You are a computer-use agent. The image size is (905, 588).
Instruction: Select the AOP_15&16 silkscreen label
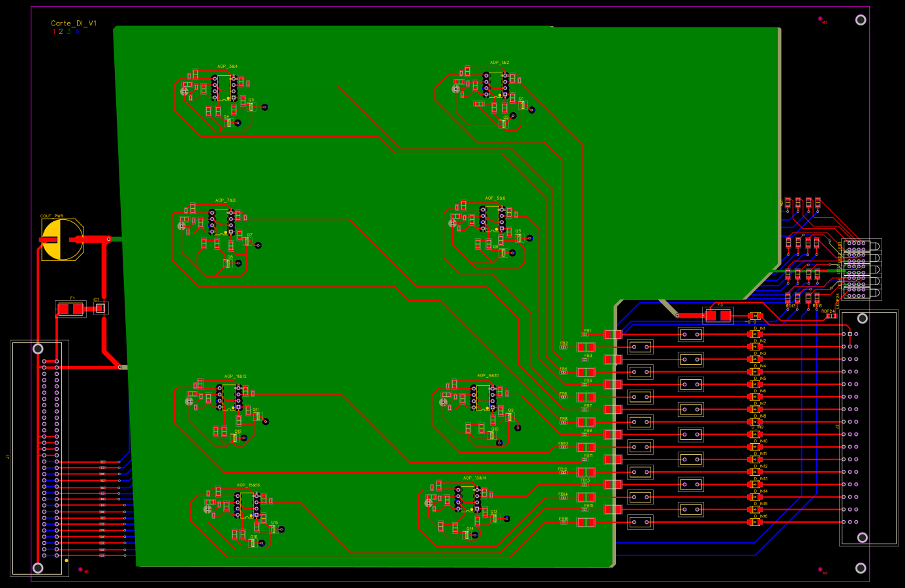point(248,484)
